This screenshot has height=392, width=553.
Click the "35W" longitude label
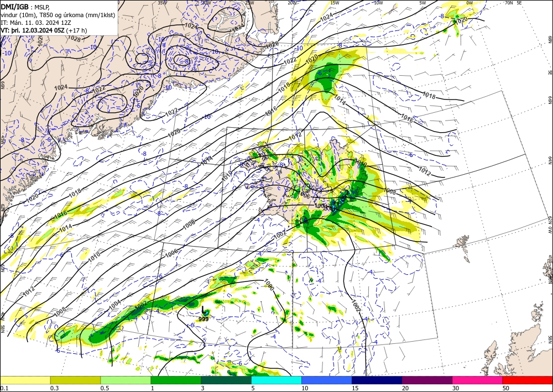(162, 3)
